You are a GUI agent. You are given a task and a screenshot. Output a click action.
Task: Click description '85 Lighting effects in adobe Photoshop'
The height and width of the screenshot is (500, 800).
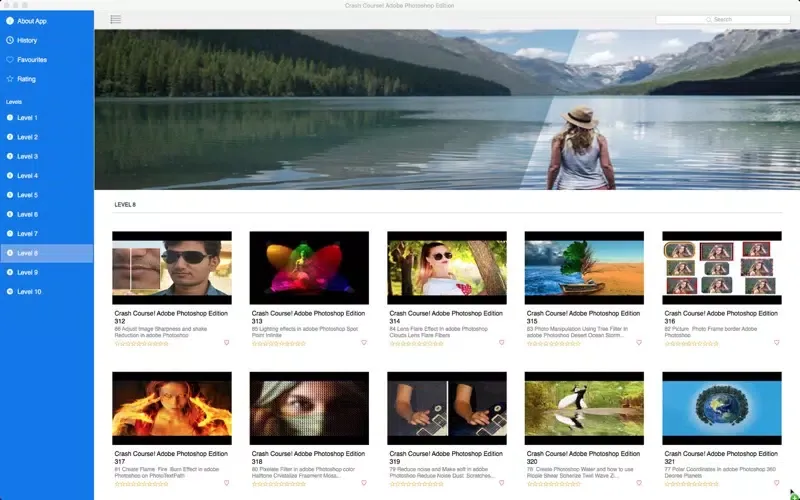(305, 332)
